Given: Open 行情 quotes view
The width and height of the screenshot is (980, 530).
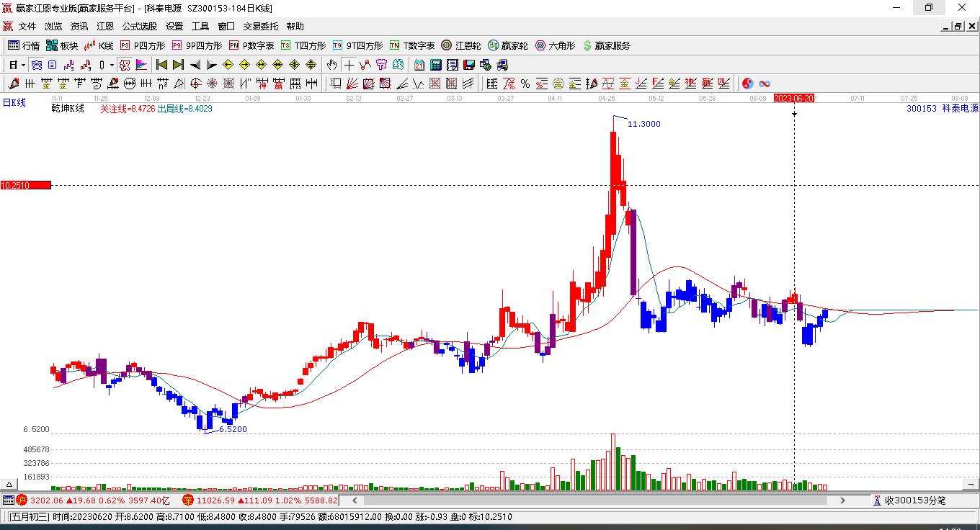Looking at the screenshot, I should click(x=24, y=45).
